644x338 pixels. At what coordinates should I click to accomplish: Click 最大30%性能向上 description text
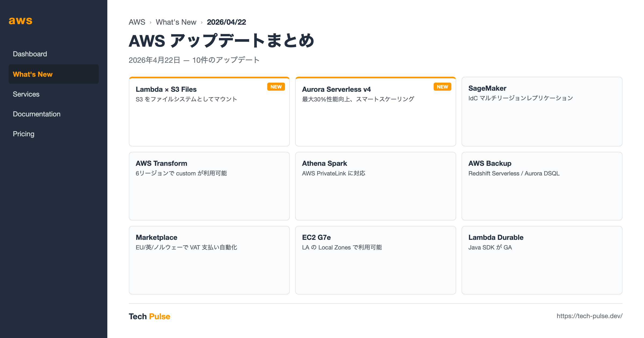tap(358, 99)
